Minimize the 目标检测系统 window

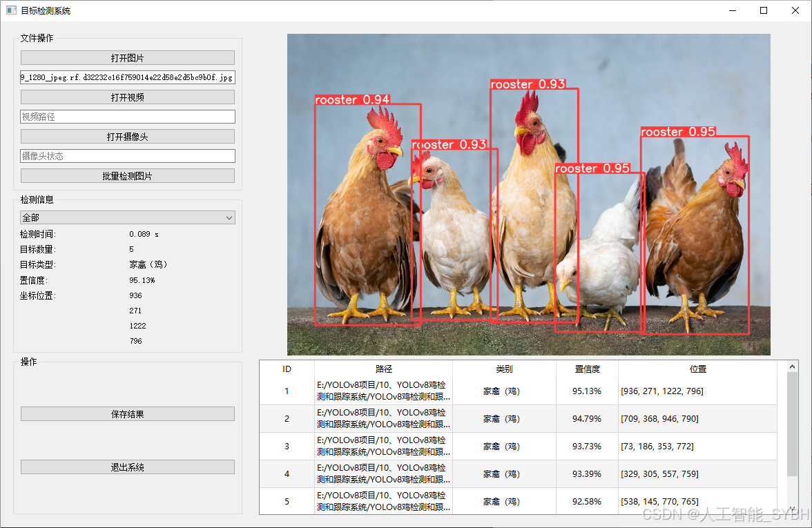tap(732, 10)
